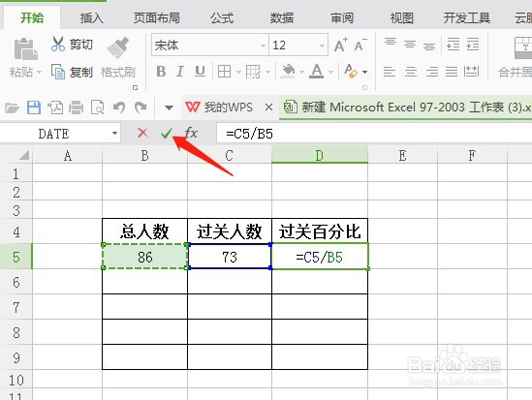Click the formula bar input field

(x=374, y=134)
